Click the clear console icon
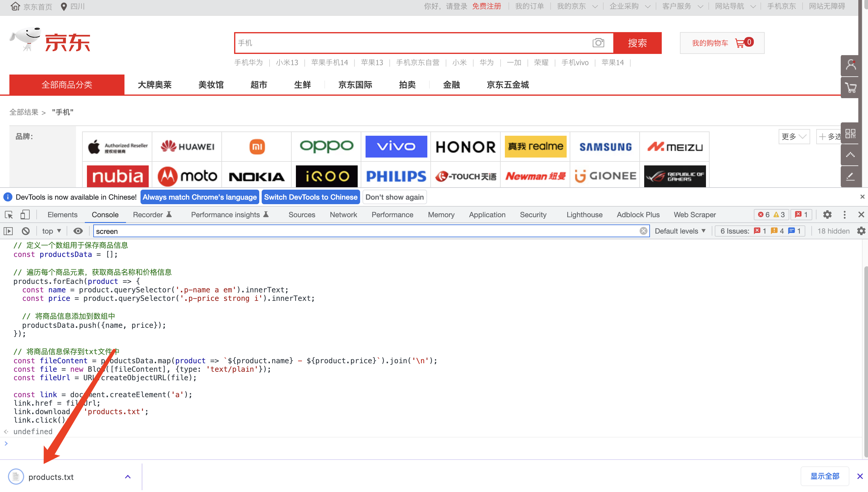 [26, 231]
